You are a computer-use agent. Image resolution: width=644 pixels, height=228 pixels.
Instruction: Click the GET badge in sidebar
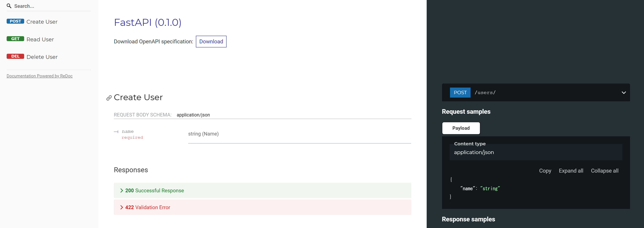click(x=15, y=39)
